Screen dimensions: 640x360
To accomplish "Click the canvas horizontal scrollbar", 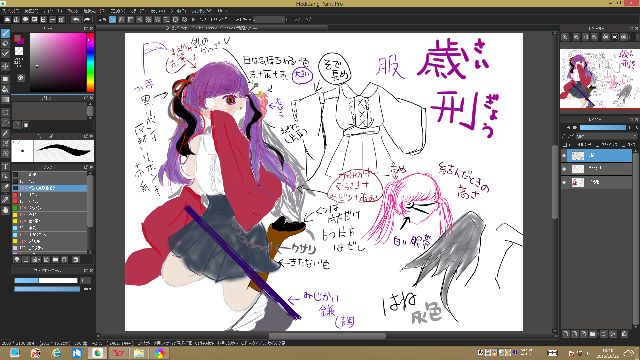I will [327, 336].
